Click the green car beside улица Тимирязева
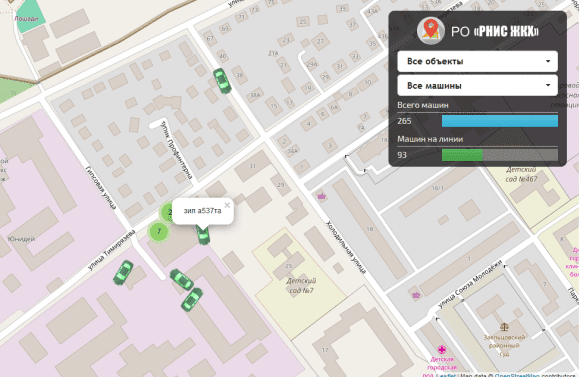580x377 pixels. [123, 272]
